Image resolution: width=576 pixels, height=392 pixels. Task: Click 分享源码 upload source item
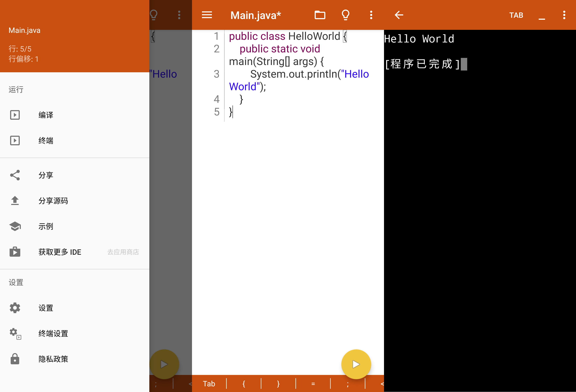53,201
